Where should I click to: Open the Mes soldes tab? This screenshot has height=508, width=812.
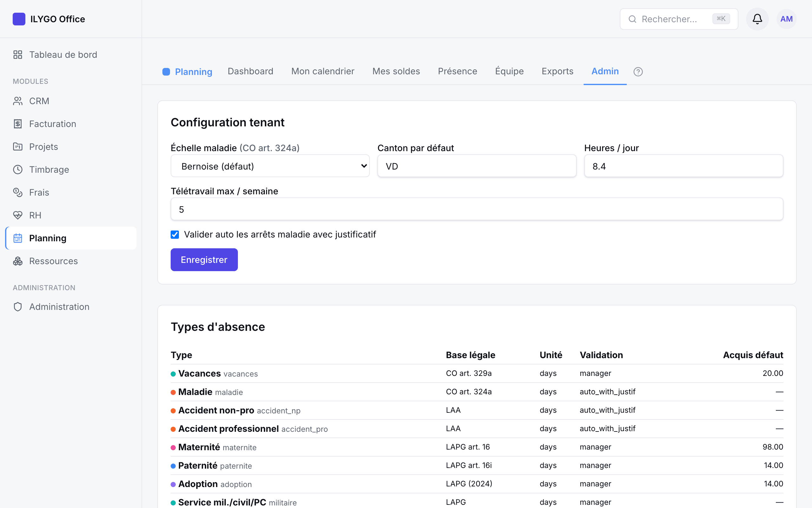coord(396,71)
